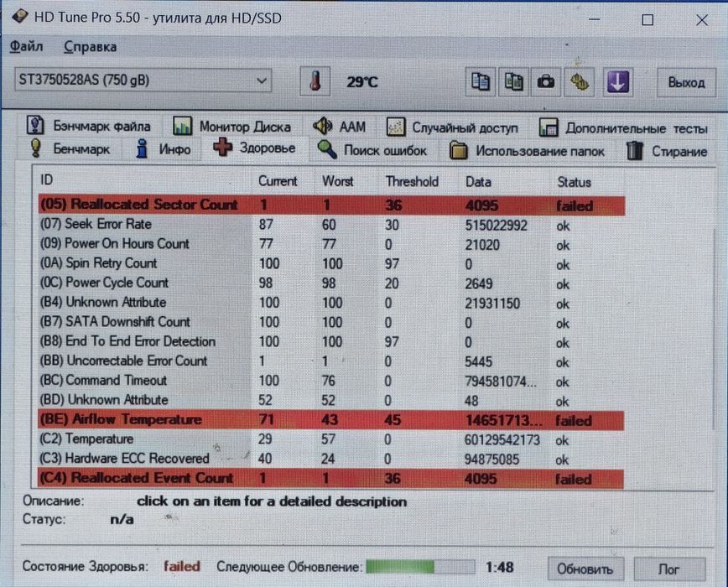Select the Airflow Temperature row

click(x=331, y=419)
